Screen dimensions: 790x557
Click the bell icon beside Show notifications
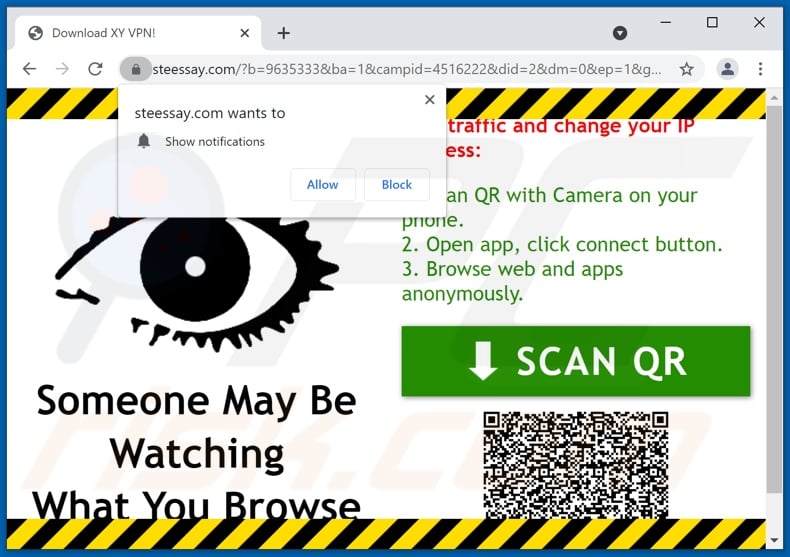click(144, 141)
